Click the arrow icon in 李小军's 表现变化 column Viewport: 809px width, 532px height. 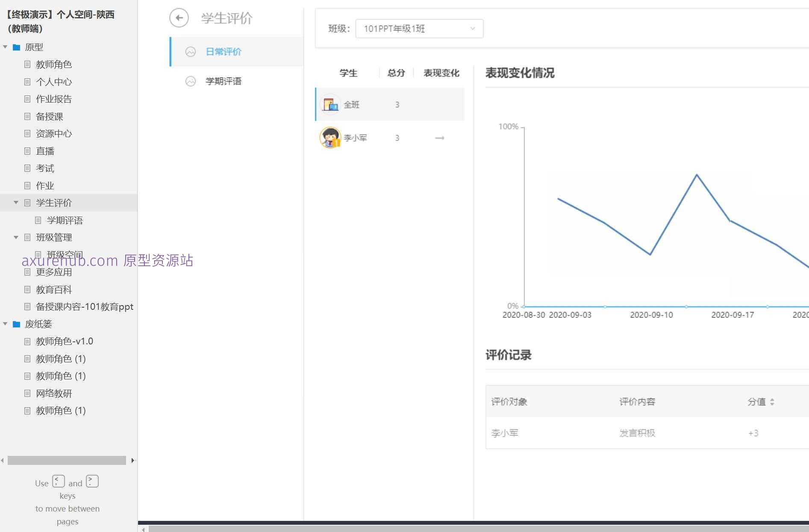click(439, 138)
